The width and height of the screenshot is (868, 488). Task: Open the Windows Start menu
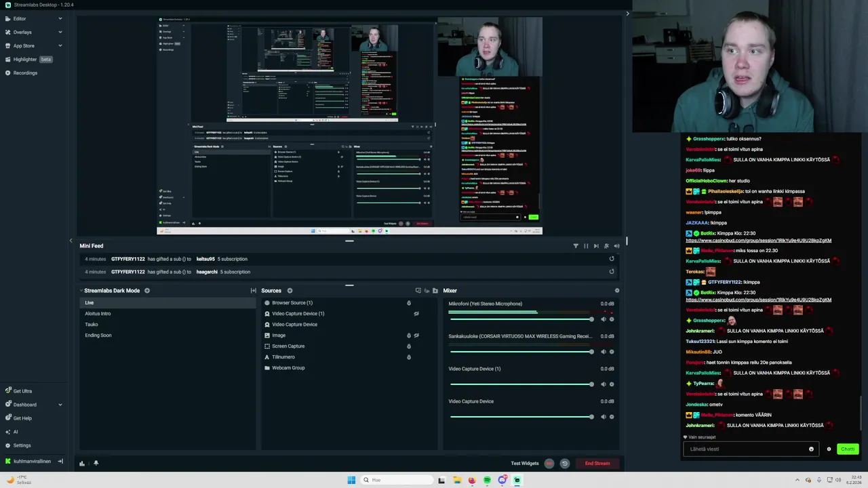coord(351,480)
